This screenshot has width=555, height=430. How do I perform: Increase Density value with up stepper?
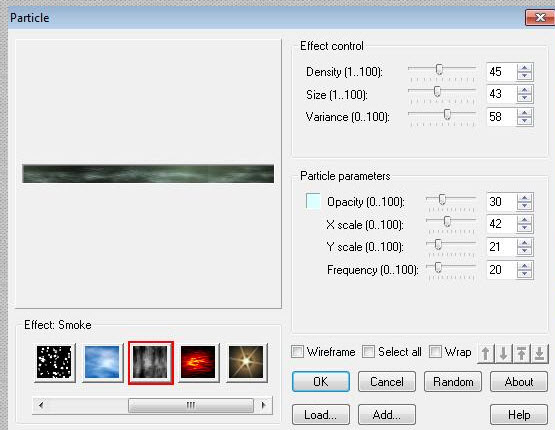525,68
